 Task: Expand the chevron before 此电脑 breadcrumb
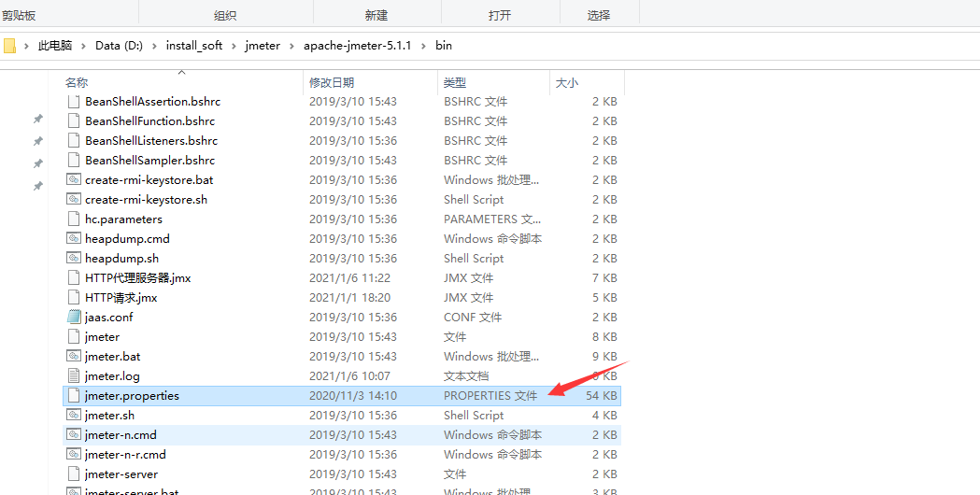point(26,46)
